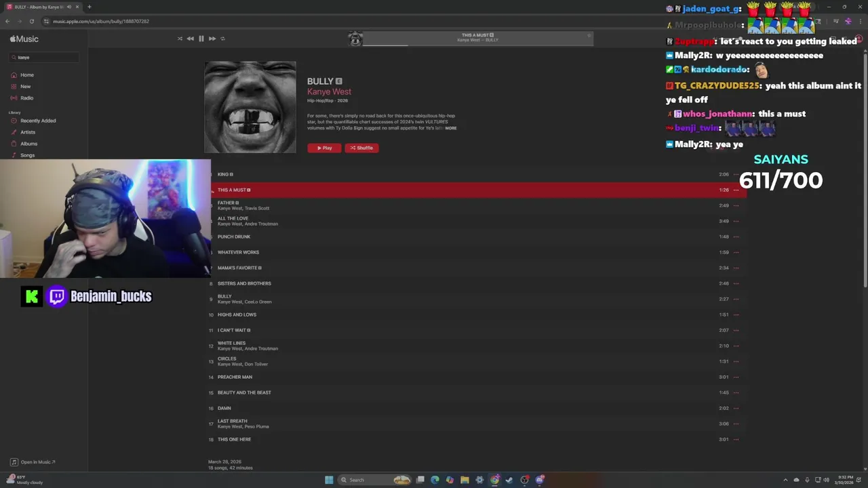The height and width of the screenshot is (488, 868).
Task: Open more options for THIS A MUST
Action: click(736, 190)
